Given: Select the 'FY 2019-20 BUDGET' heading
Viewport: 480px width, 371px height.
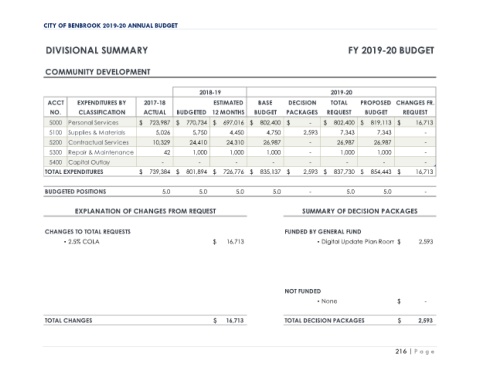Looking at the screenshot, I should coord(391,51).
